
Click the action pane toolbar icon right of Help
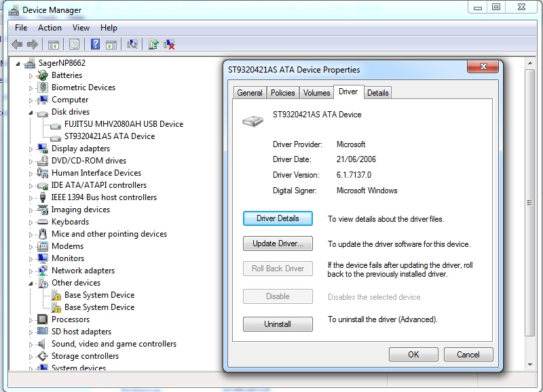[111, 44]
